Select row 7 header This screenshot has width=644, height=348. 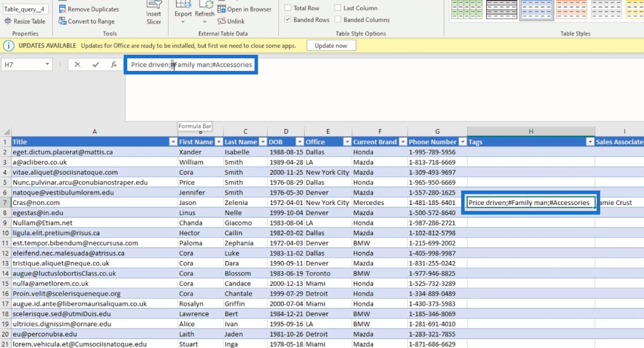(5, 203)
